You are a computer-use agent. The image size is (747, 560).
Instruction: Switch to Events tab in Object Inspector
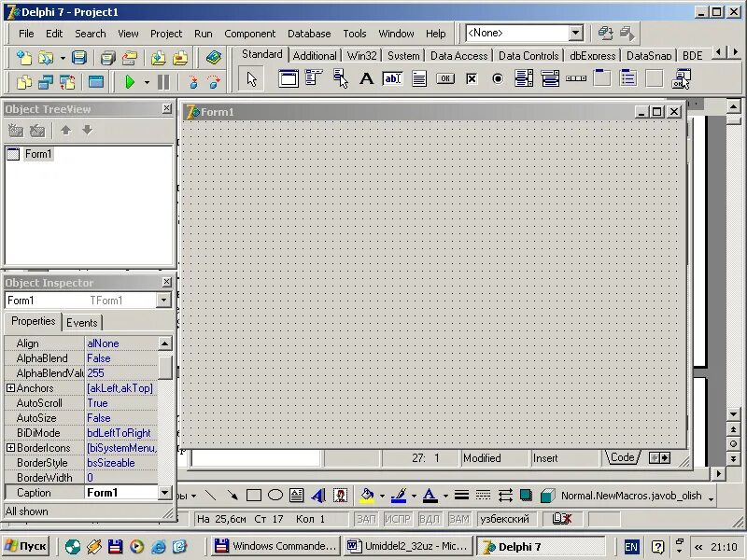coord(82,323)
